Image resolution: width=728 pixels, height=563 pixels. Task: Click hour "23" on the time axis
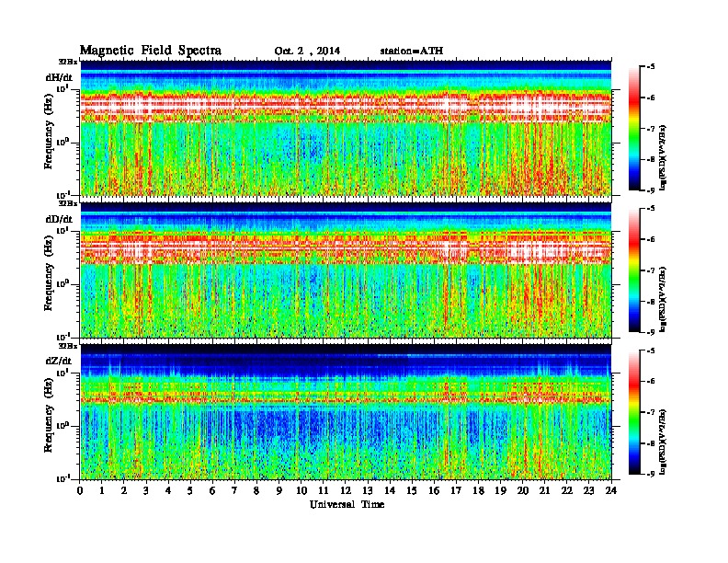coord(588,491)
